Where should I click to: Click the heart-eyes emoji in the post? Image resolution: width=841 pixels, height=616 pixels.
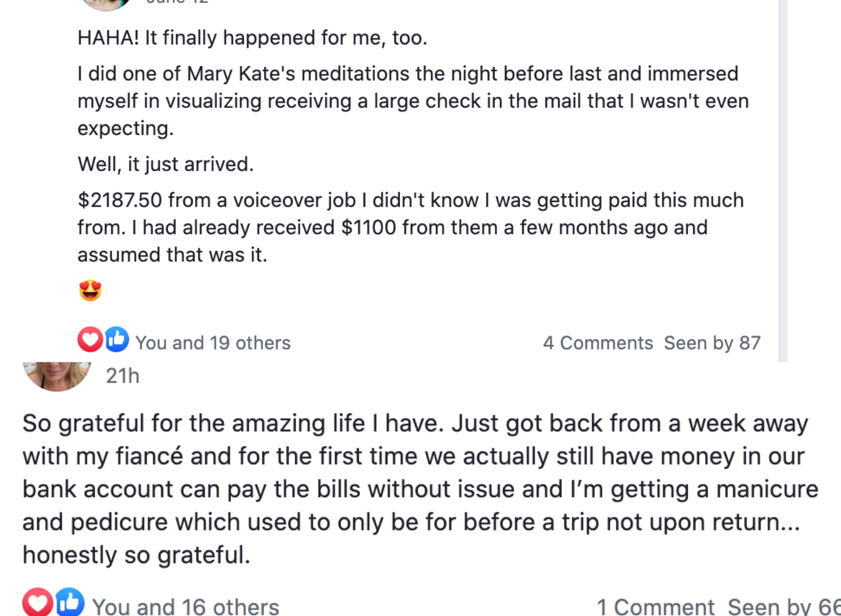click(x=90, y=290)
